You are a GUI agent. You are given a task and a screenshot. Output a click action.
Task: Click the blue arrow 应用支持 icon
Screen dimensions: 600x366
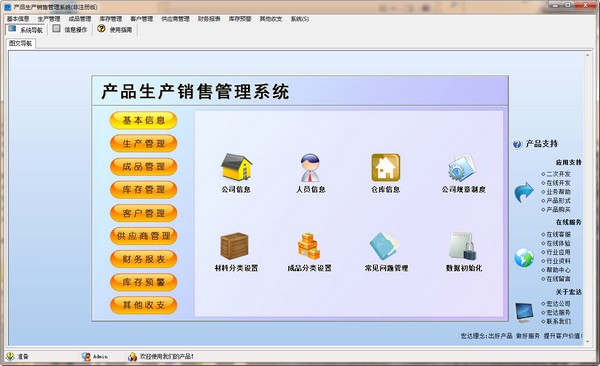pyautogui.click(x=524, y=192)
